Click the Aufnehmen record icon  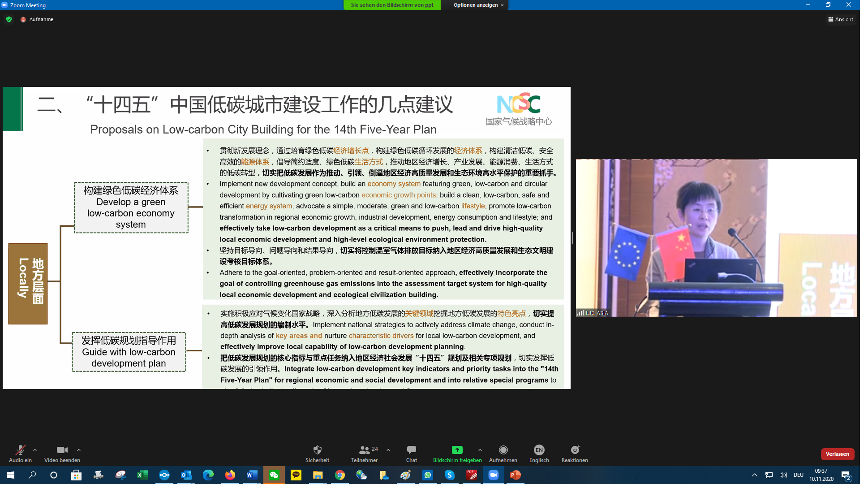503,450
